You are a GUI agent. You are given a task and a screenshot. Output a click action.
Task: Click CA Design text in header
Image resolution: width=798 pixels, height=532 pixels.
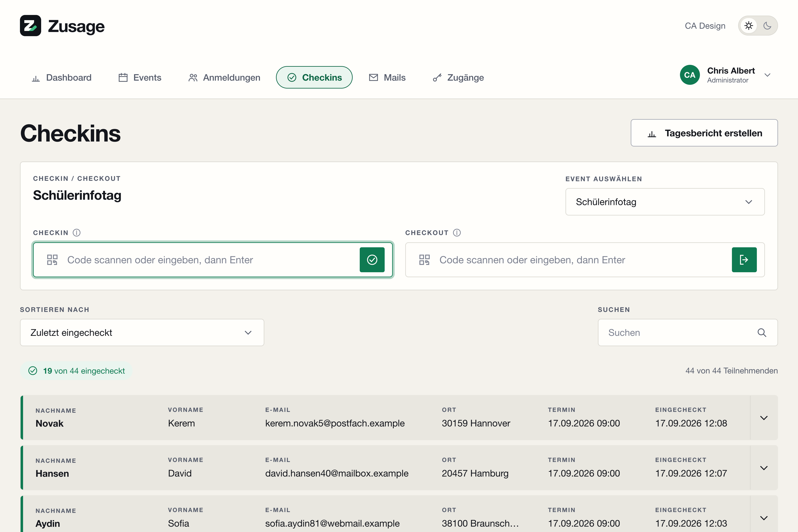tap(705, 26)
